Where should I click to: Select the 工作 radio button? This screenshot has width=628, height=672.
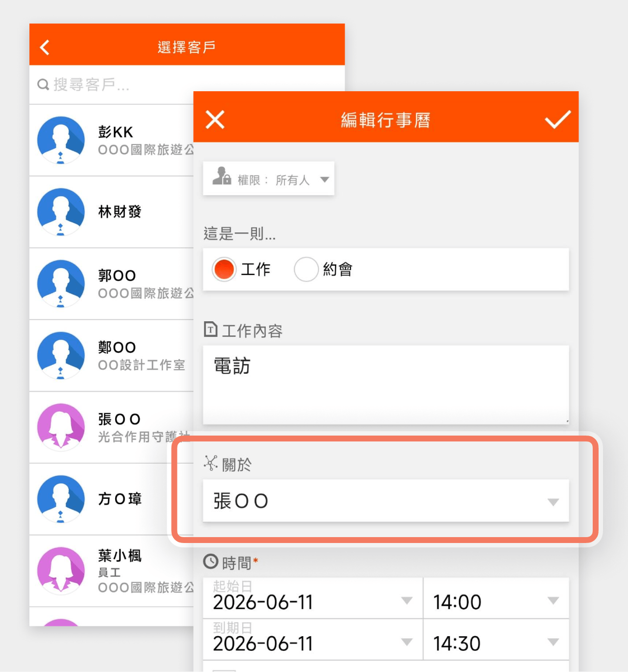(x=224, y=269)
